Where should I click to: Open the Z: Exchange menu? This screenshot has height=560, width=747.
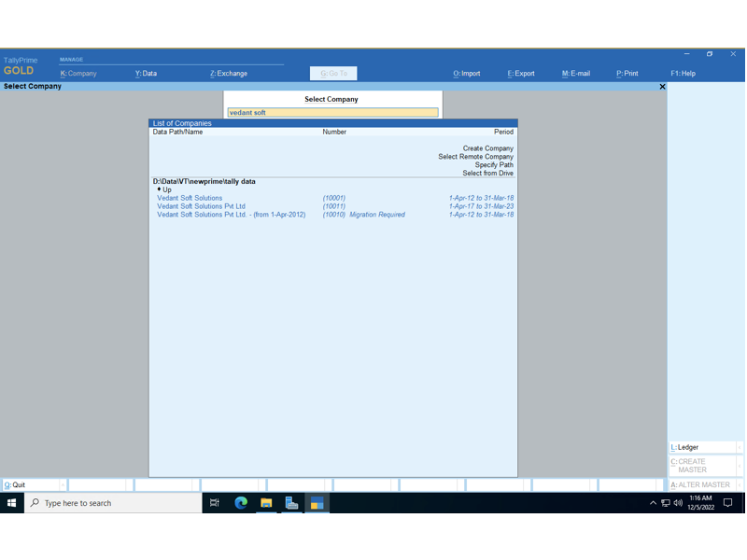(229, 74)
